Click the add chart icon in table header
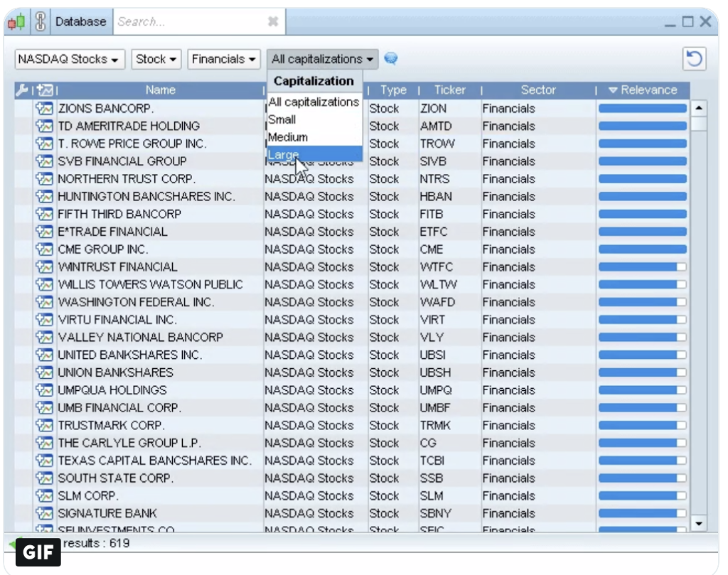This screenshot has width=728, height=575. click(x=45, y=90)
